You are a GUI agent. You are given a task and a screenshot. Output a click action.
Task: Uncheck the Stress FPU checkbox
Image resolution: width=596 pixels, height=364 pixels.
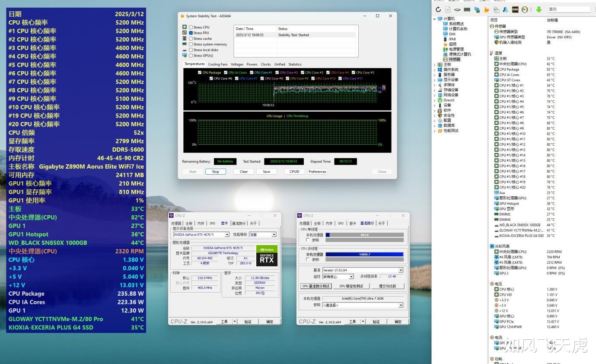click(191, 33)
